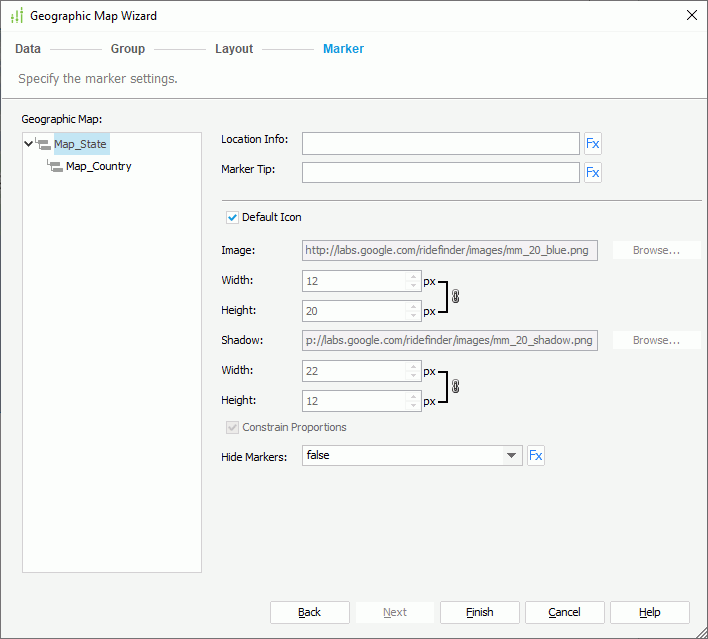The width and height of the screenshot is (708, 639).
Task: Go to the Data wizard step
Action: click(x=28, y=49)
